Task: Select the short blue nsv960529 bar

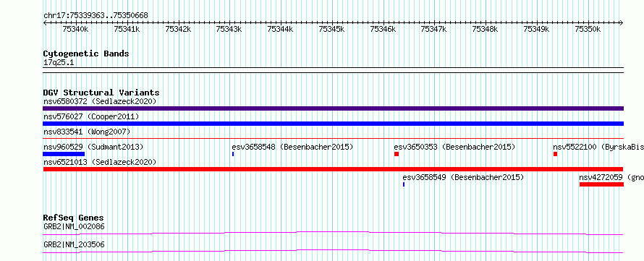Action: (64, 154)
